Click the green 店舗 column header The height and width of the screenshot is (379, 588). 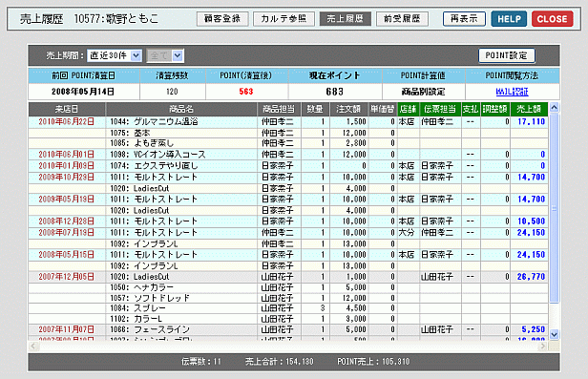[408, 109]
